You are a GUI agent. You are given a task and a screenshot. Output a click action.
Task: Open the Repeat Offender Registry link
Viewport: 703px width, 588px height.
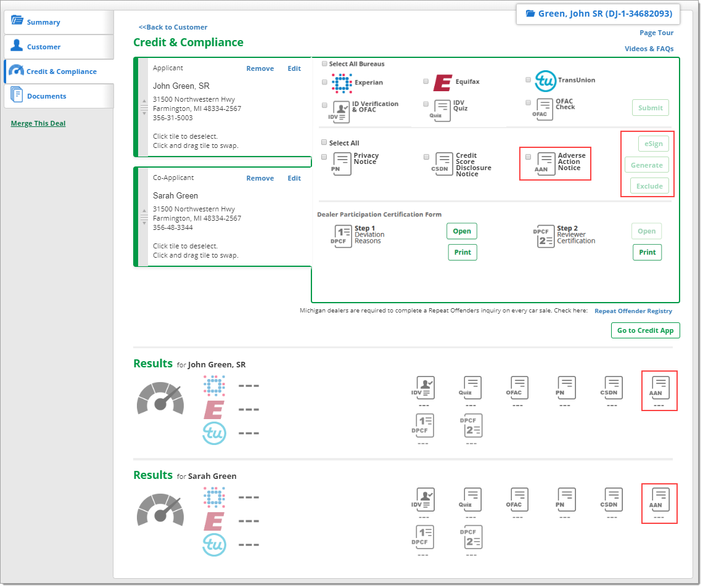coord(633,311)
